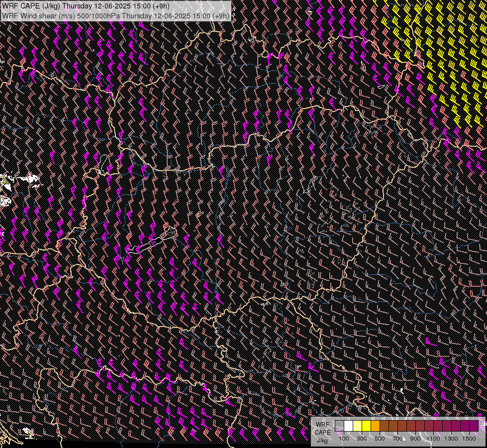The height and width of the screenshot is (448, 487).
Task: Click the 100 legend value
Action: click(344, 439)
